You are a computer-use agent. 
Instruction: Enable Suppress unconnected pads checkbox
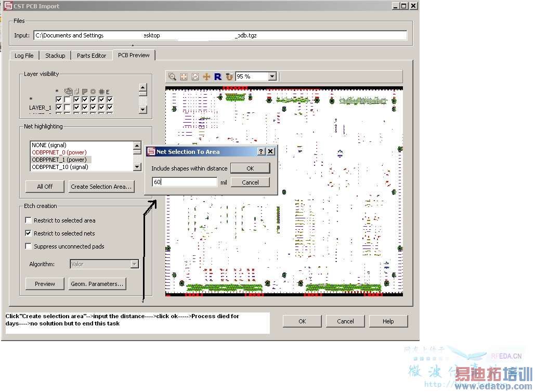28,246
